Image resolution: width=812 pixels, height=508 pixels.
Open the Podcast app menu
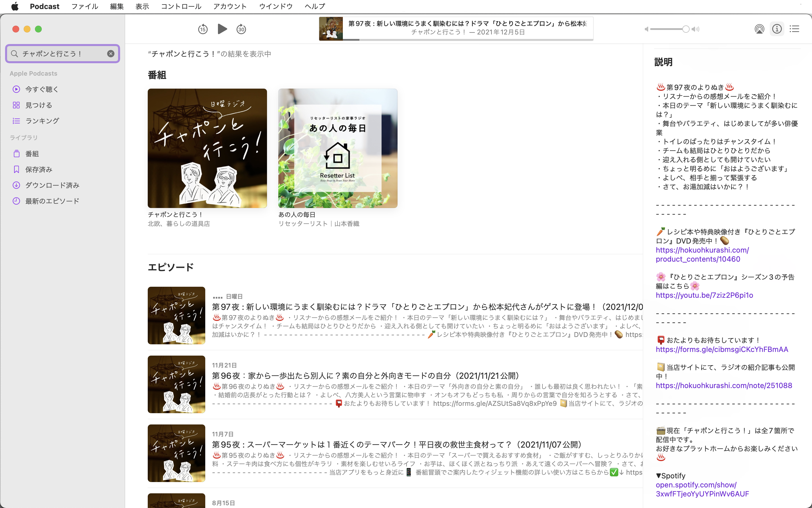point(45,6)
